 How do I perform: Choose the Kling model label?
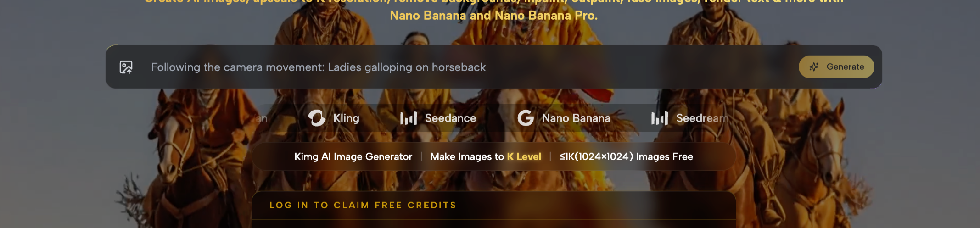pos(346,118)
